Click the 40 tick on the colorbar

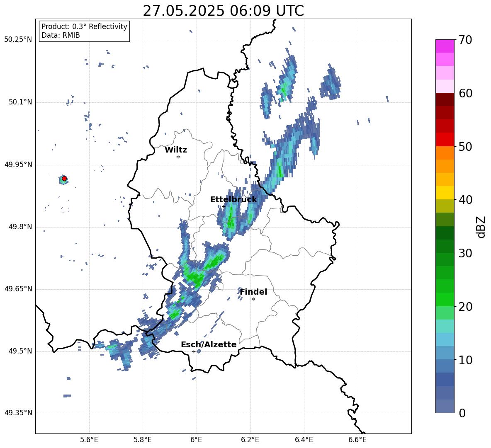point(465,200)
